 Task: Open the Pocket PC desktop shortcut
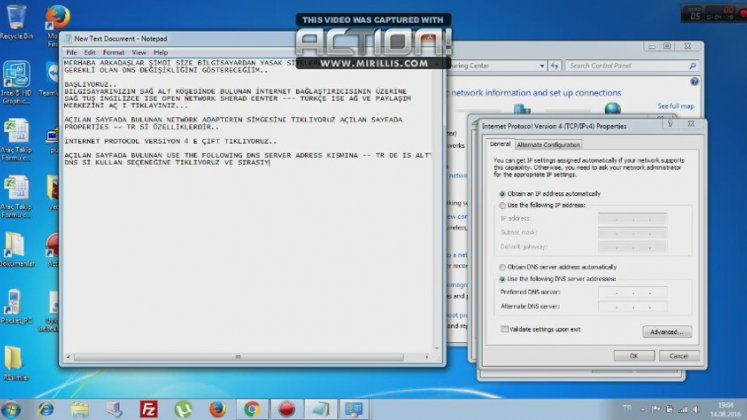[x=16, y=307]
